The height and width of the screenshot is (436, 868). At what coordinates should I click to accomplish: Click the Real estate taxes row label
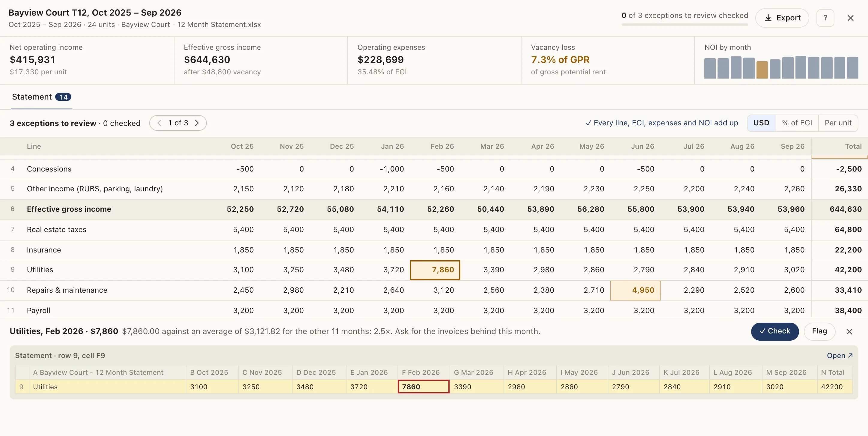pos(57,230)
